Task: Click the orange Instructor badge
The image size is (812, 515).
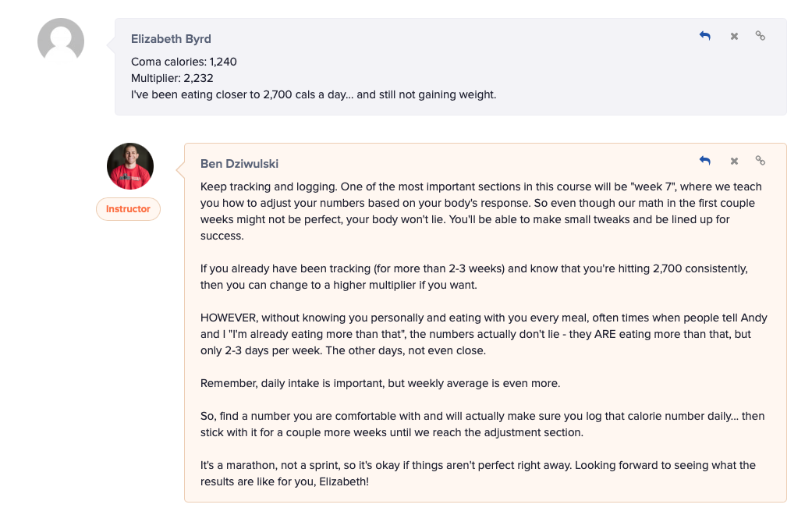Action: point(128,209)
